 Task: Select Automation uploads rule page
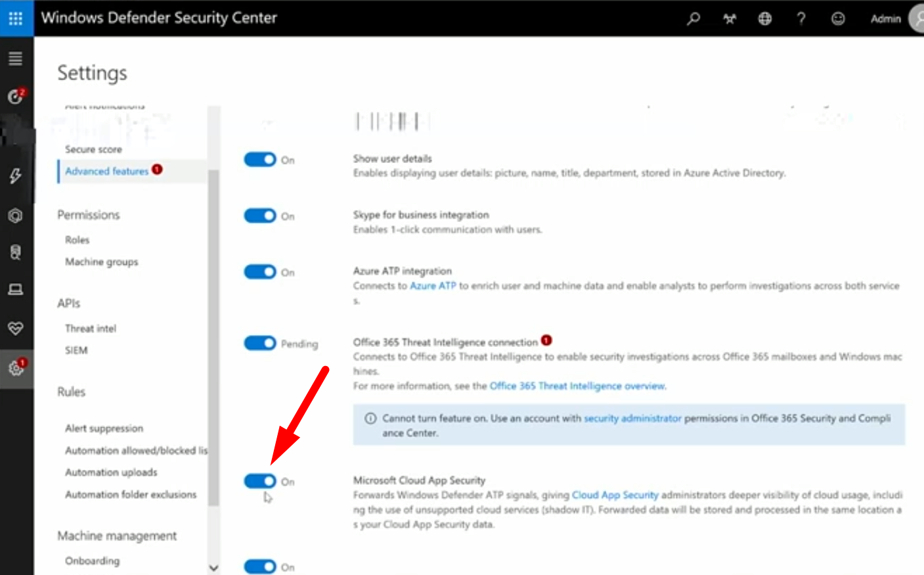coord(111,472)
